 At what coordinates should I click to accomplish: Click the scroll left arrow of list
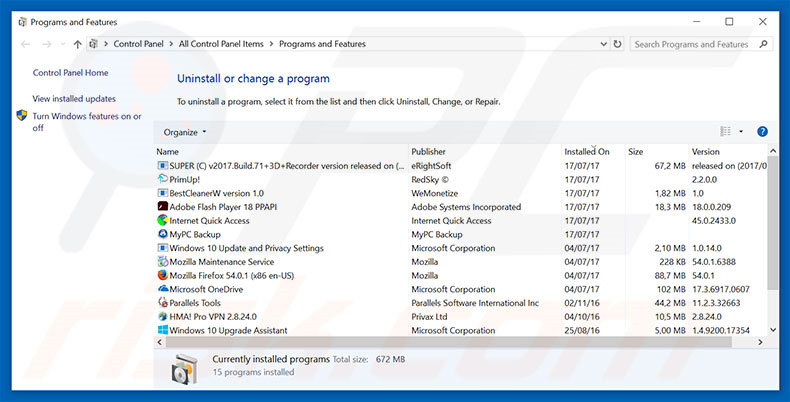(x=160, y=343)
